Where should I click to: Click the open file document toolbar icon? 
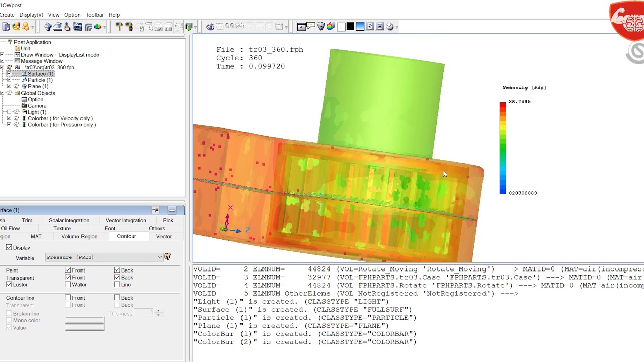(x=6, y=27)
